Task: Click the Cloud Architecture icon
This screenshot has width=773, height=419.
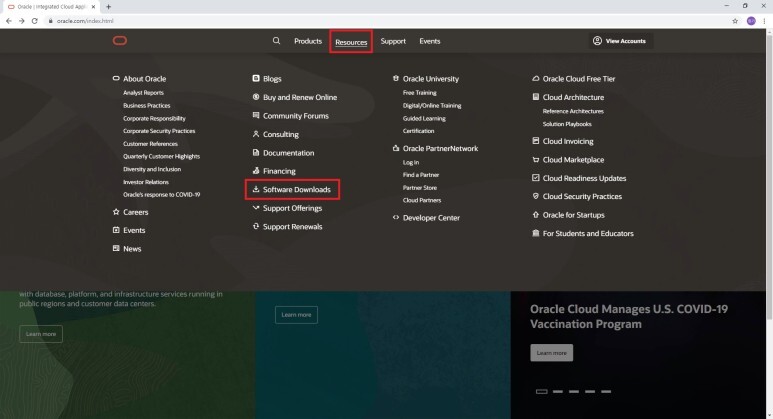Action: click(536, 97)
